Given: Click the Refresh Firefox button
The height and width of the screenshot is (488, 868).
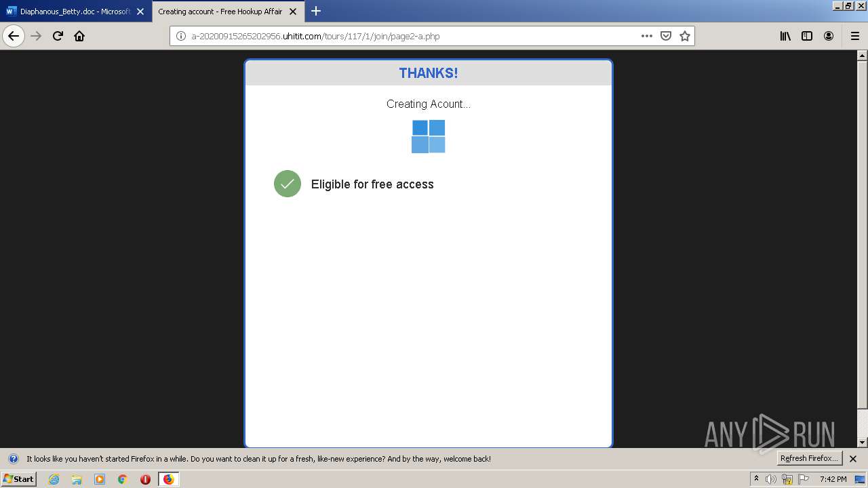Looking at the screenshot, I should click(x=810, y=458).
